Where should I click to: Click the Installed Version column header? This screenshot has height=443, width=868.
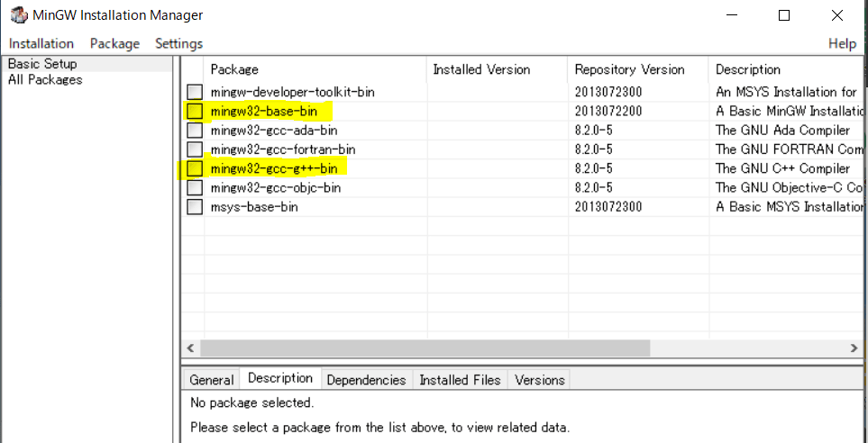coord(498,69)
